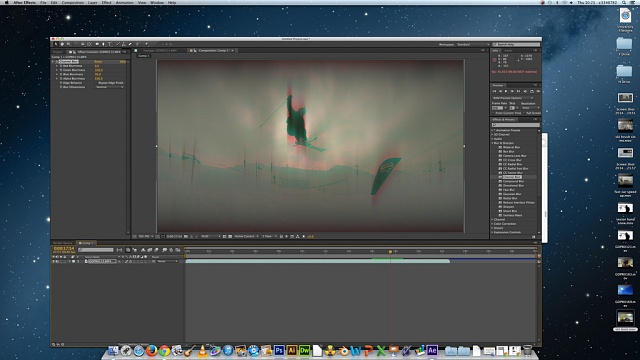Collapse the Channel Blur effect properties
Image resolution: width=640 pixels, height=360 pixels.
[53, 62]
